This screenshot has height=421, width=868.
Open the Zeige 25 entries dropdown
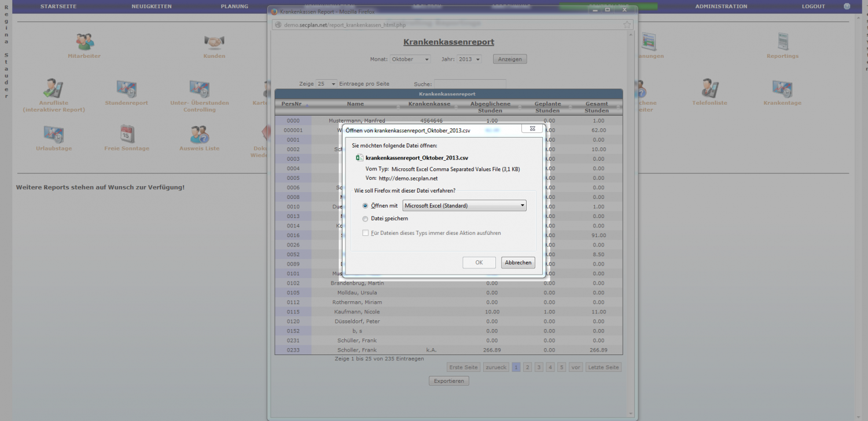tap(326, 84)
